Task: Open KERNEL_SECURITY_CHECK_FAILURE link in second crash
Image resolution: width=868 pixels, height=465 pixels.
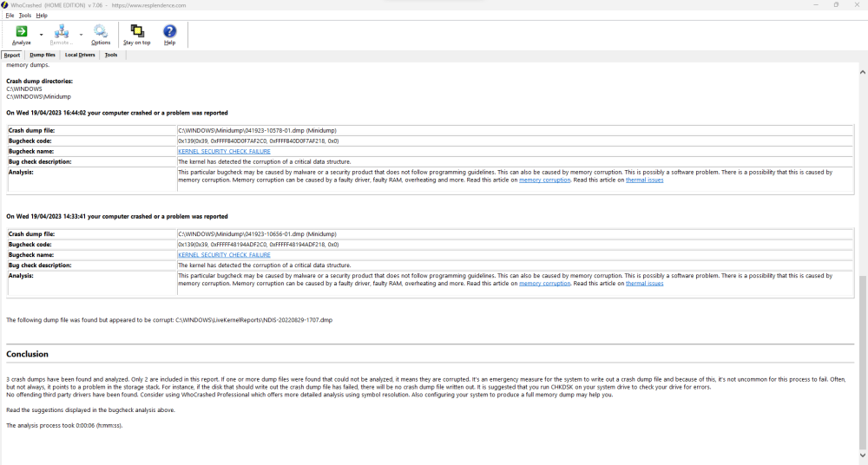Action: (x=224, y=255)
